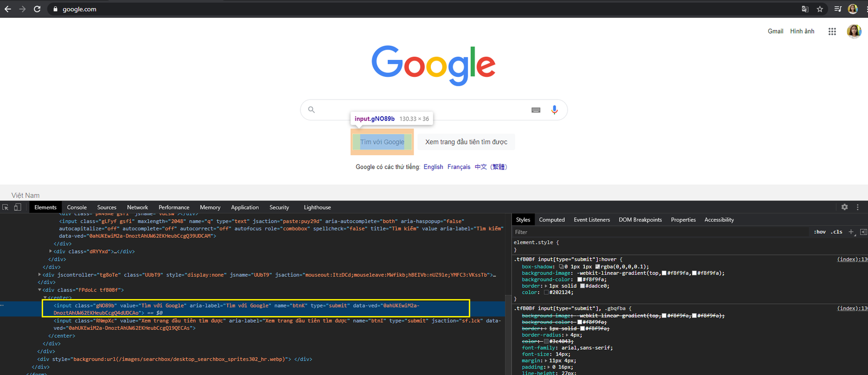Screen dimensions: 868x375
Task: Open DevTools settings gear
Action: click(844, 207)
